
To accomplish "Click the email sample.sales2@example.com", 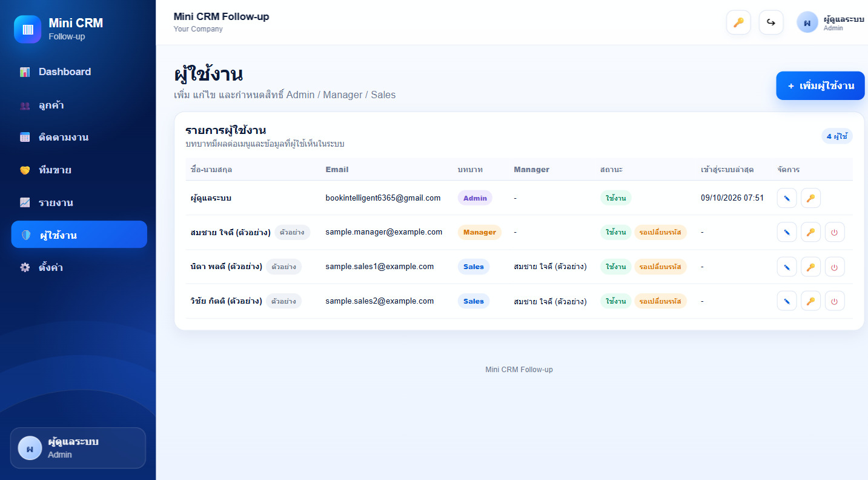I will (380, 301).
